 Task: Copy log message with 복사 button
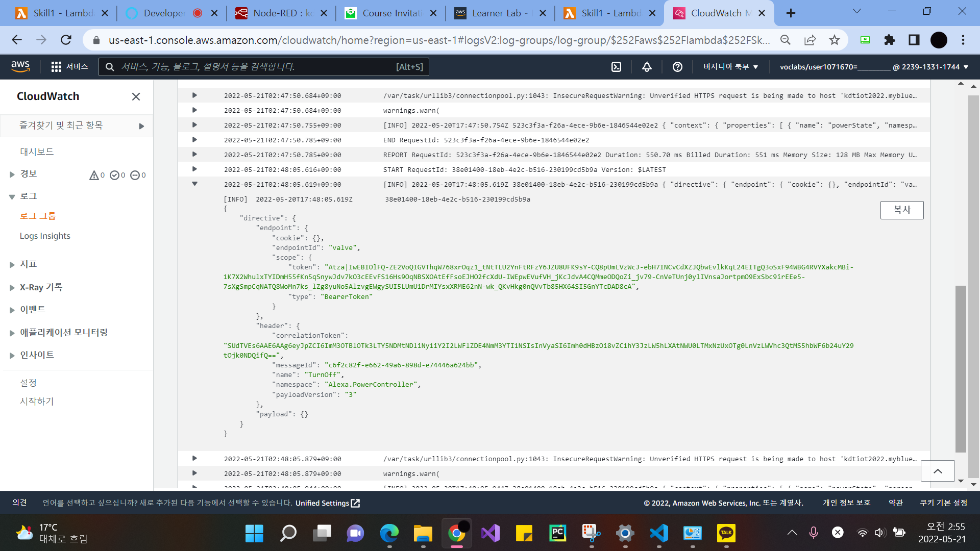902,210
